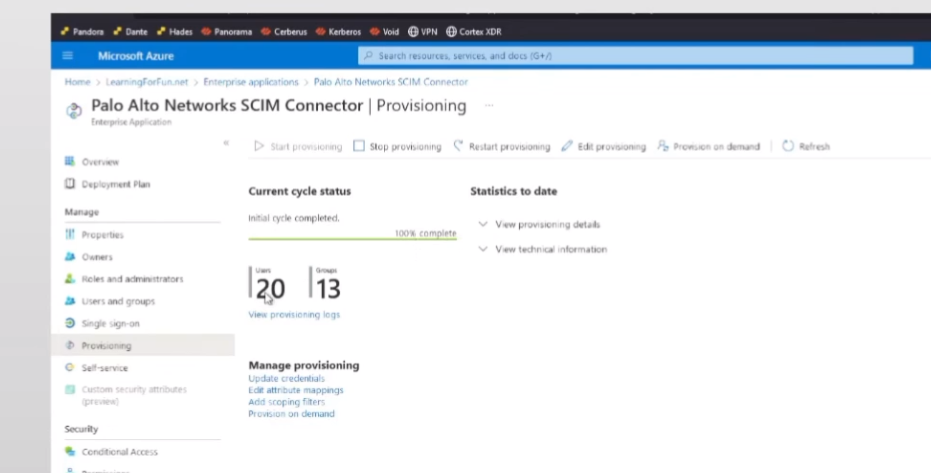931x473 pixels.
Task: Open the ellipsis more options next to title
Action: pos(489,105)
